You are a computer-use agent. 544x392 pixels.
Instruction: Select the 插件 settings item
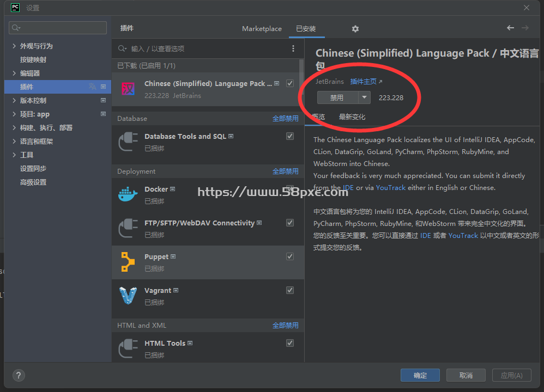click(58, 87)
